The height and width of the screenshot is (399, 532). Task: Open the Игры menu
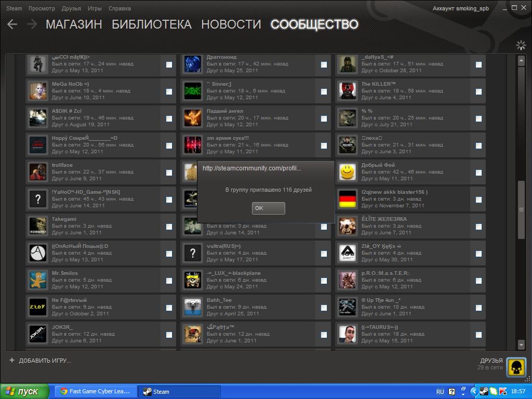point(95,8)
